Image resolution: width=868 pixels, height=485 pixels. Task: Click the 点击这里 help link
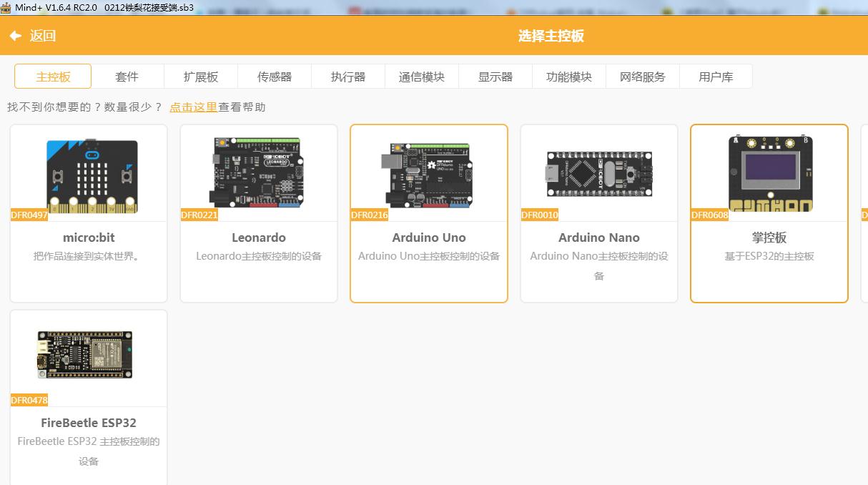click(x=193, y=107)
